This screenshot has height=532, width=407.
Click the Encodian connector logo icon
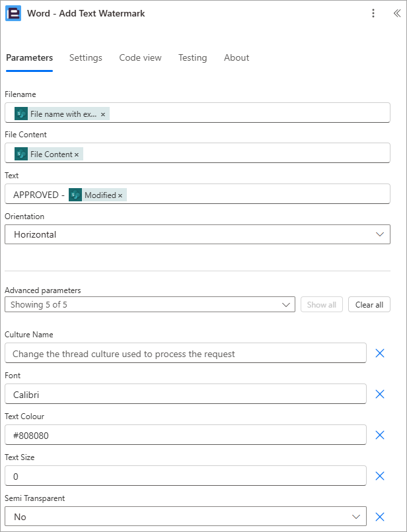tap(13, 13)
